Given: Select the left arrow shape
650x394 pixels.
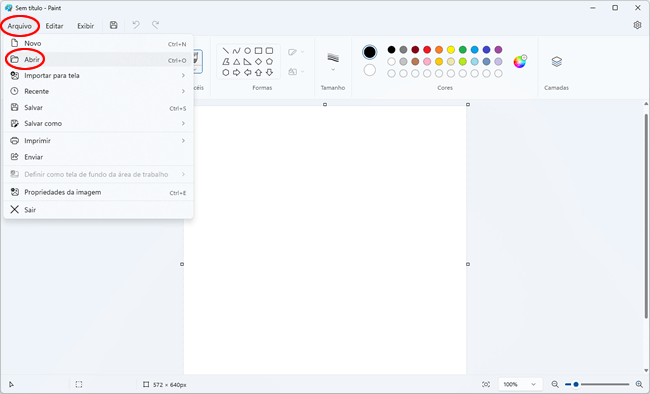Looking at the screenshot, I should [x=247, y=73].
